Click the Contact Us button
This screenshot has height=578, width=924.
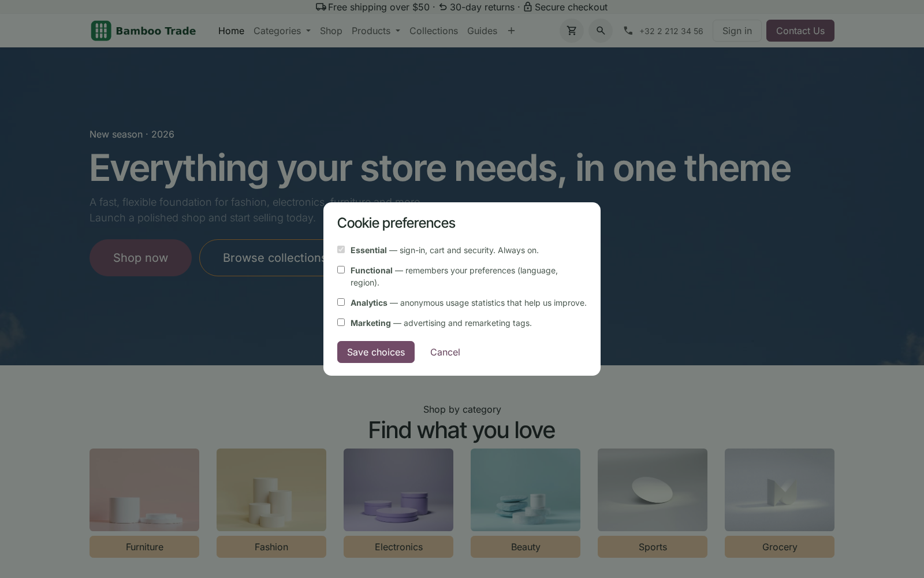point(800,31)
